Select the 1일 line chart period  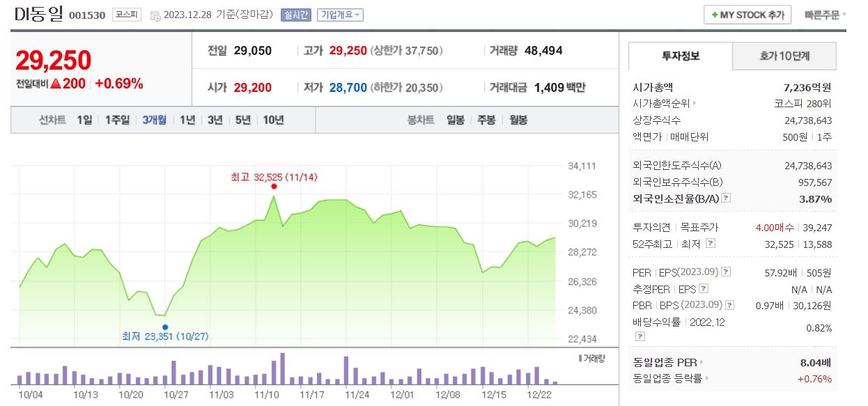point(84,120)
